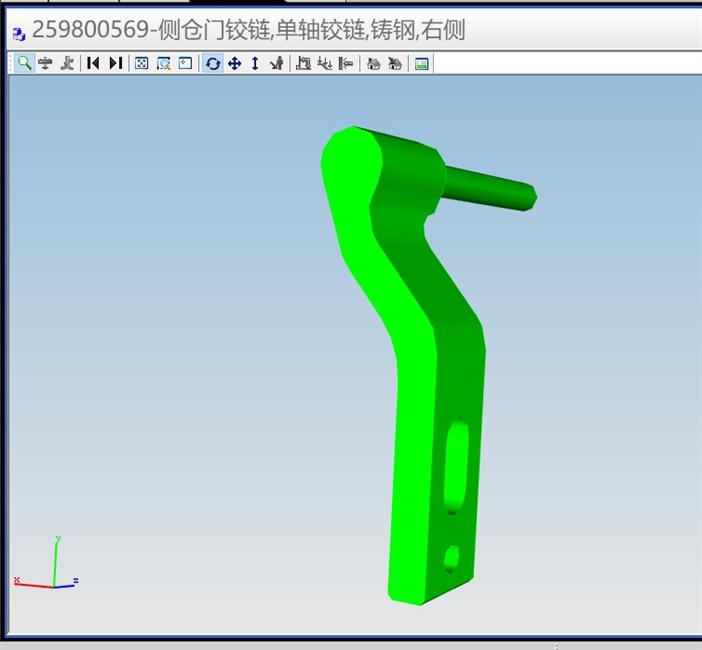702x650 pixels.
Task: Click the small window frame view icon
Action: tap(185, 63)
